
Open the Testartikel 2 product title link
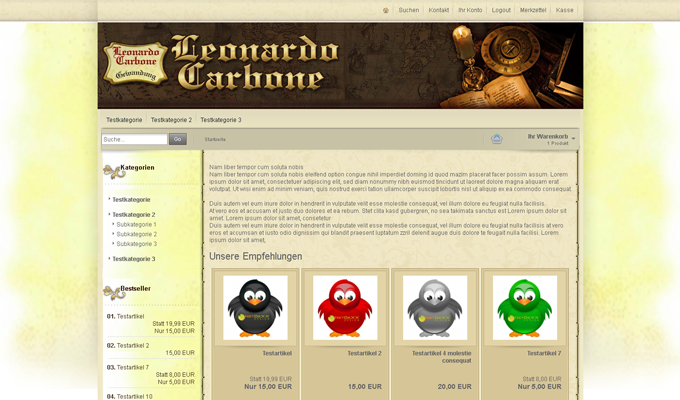pos(364,353)
